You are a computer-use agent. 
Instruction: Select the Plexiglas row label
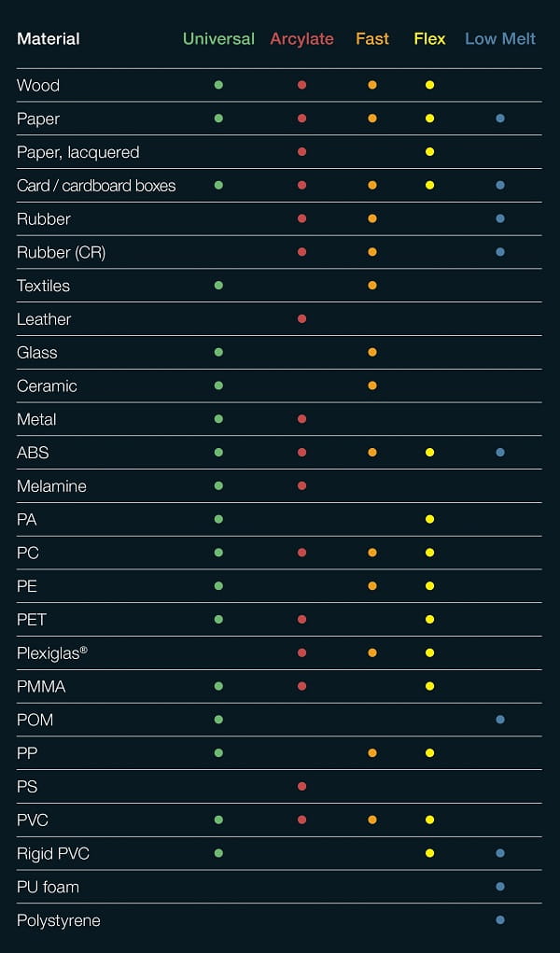coord(52,653)
